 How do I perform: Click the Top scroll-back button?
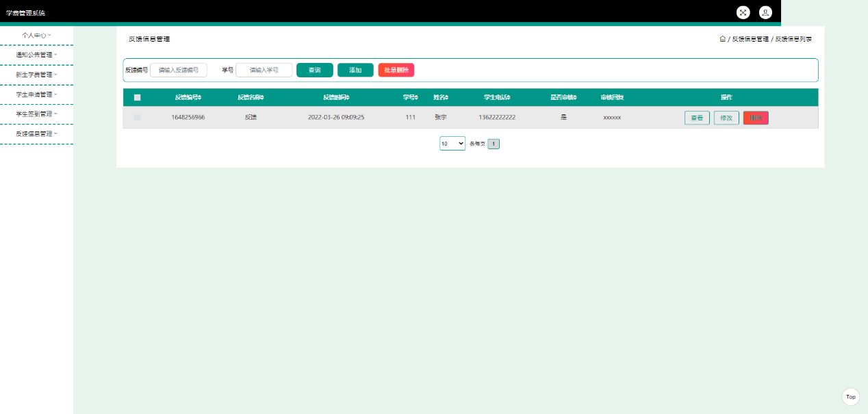tap(850, 397)
